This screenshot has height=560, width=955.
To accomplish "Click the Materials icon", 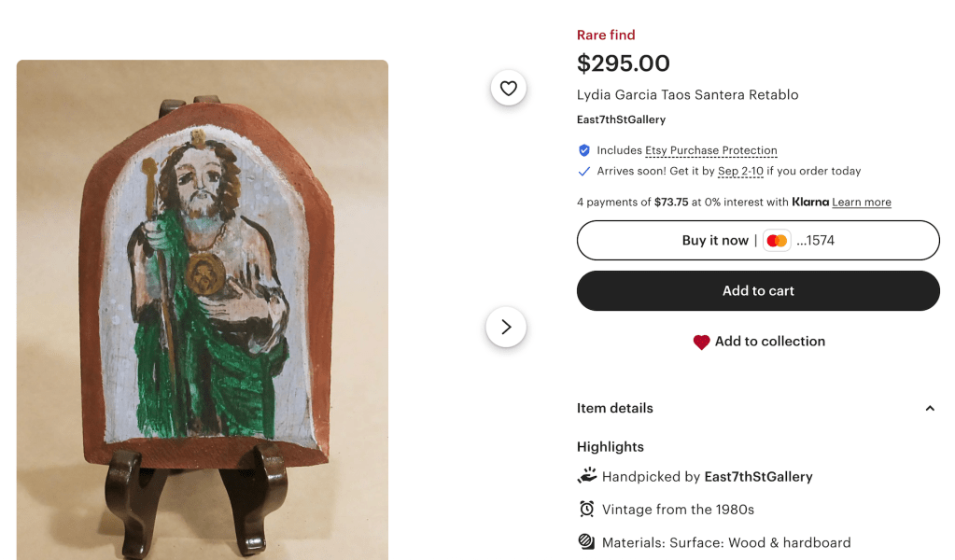I will 586,541.
